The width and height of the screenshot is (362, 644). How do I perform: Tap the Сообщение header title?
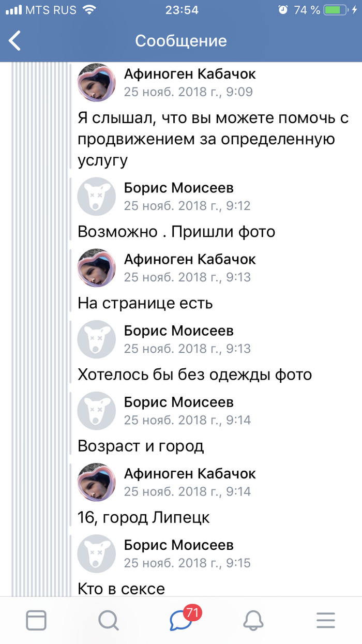(x=181, y=41)
